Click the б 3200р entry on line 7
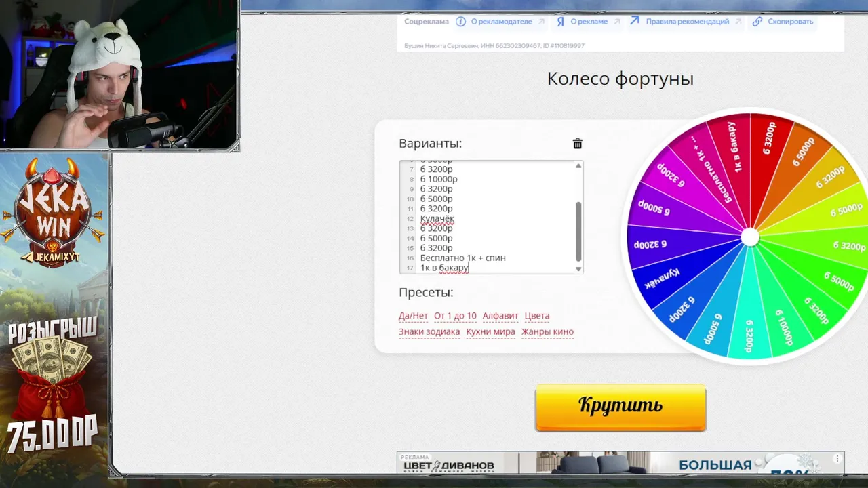 436,169
